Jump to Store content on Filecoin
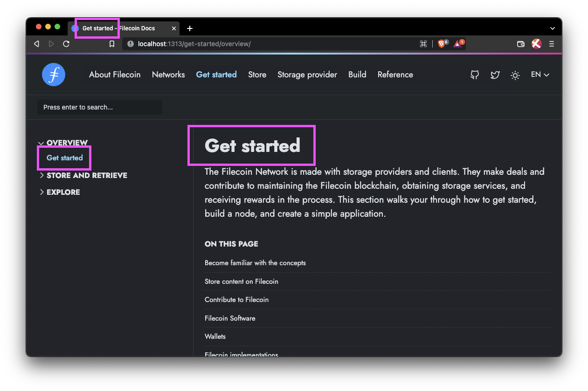588x391 pixels. tap(242, 281)
